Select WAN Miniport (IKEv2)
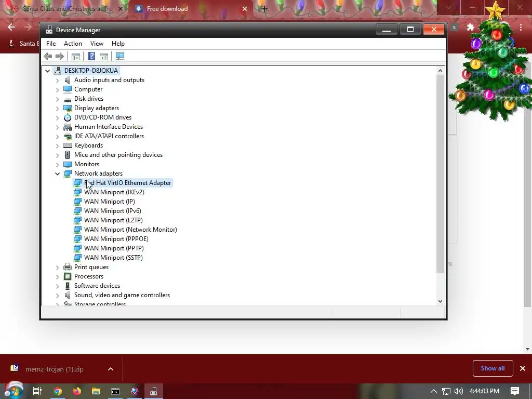 point(114,192)
